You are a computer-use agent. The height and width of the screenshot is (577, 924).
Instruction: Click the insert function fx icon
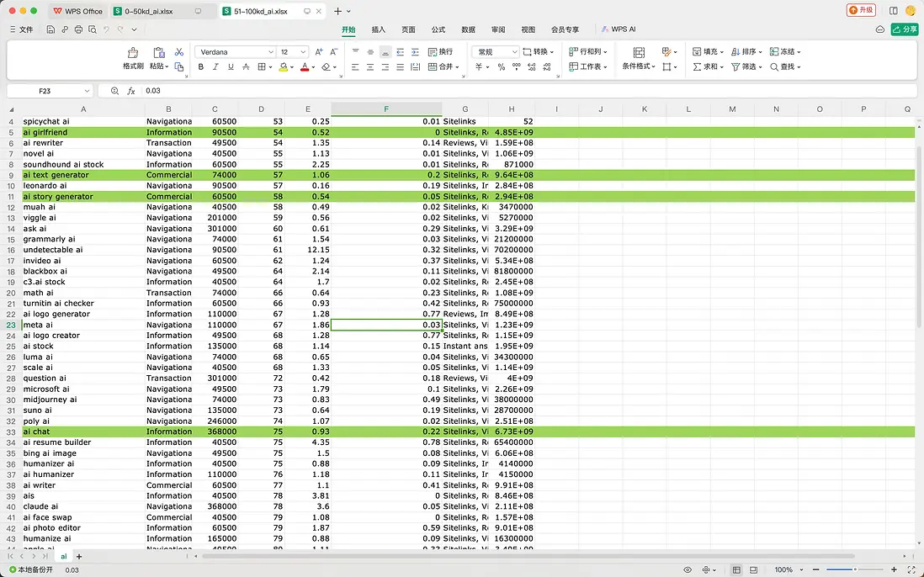click(131, 91)
